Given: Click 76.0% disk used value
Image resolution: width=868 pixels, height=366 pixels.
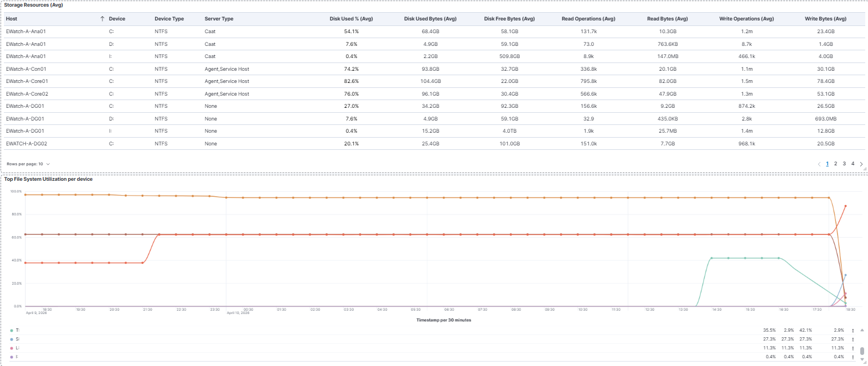Looking at the screenshot, I should pos(351,94).
